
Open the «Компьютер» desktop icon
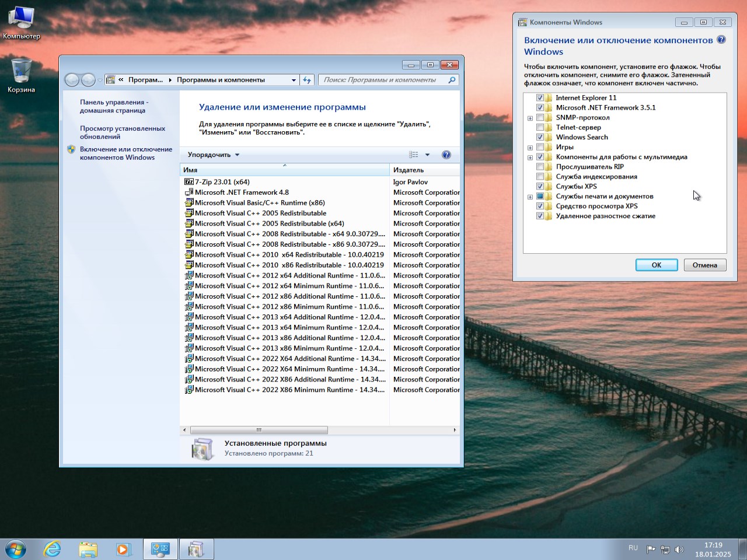click(22, 17)
